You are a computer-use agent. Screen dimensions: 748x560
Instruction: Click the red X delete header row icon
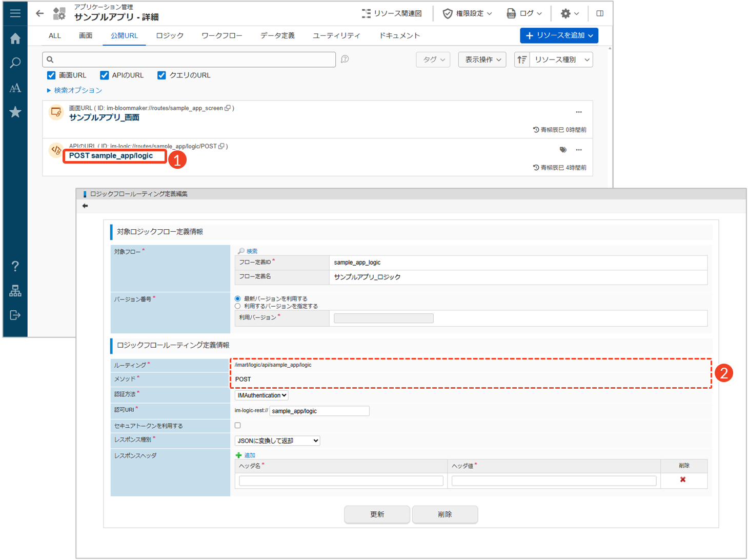tap(682, 479)
